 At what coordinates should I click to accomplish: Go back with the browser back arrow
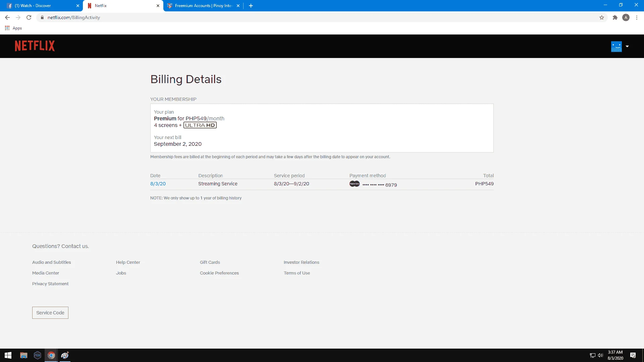click(x=7, y=17)
